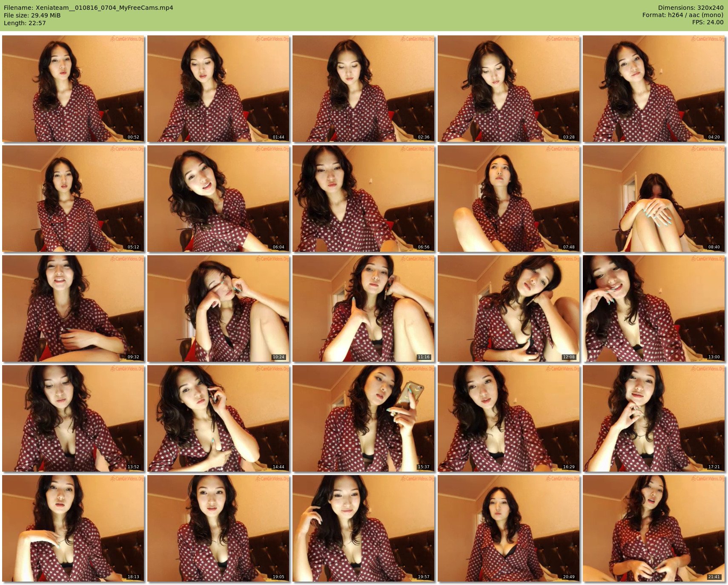Open the thumbnail timestamped 05:12

[73, 199]
